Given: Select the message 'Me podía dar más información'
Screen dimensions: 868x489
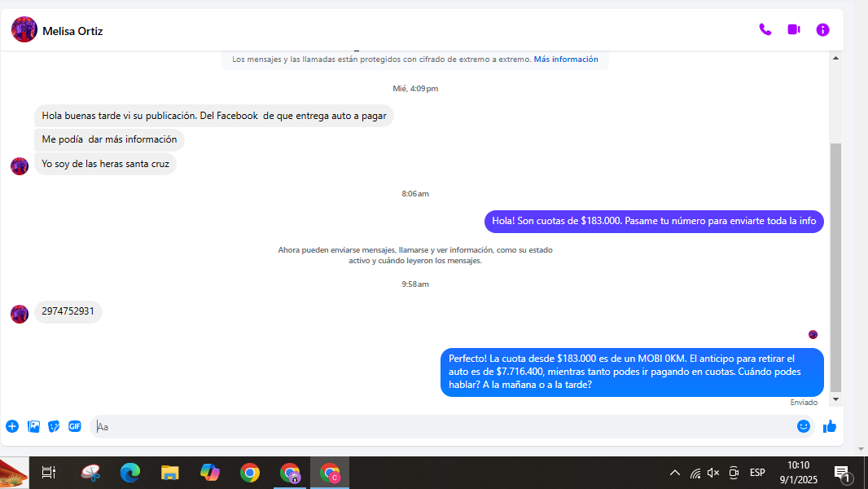Looking at the screenshot, I should coord(109,139).
